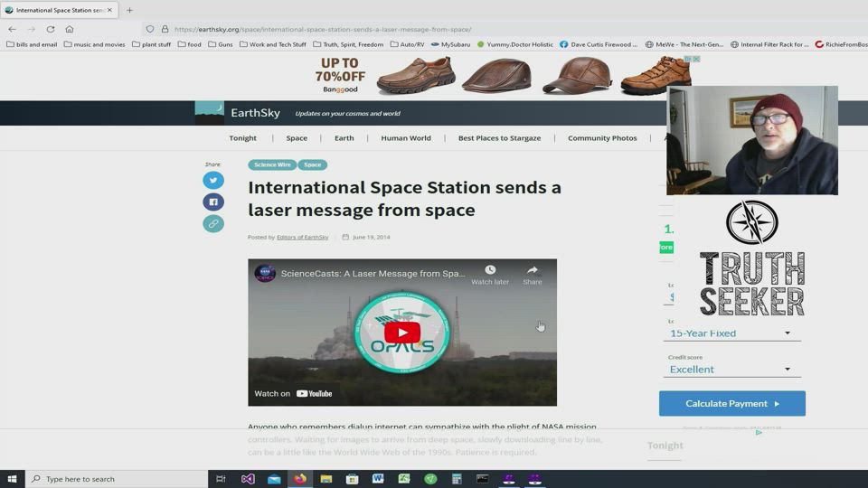The height and width of the screenshot is (488, 868).
Task: Open Firefox from the Windows taskbar
Action: [x=300, y=479]
